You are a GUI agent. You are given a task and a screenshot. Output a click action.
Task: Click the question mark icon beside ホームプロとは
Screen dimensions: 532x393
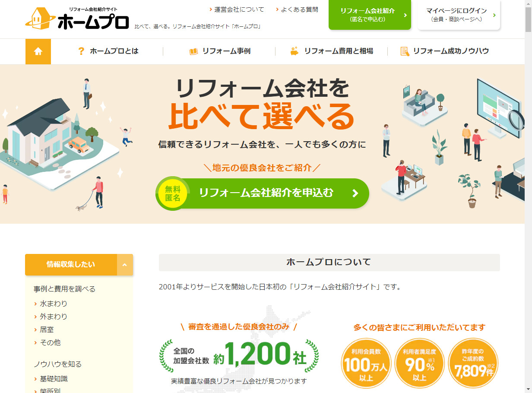tap(81, 51)
